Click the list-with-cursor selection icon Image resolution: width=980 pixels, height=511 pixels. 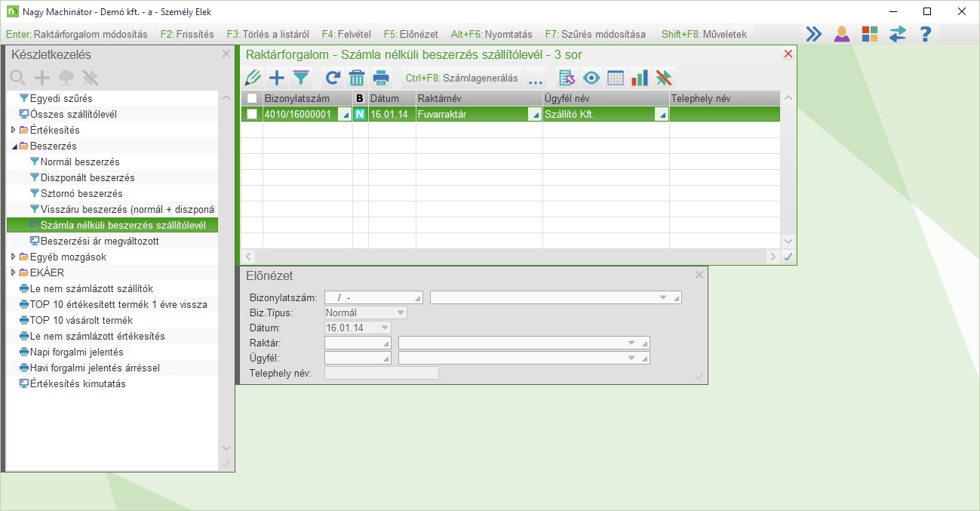pos(567,78)
